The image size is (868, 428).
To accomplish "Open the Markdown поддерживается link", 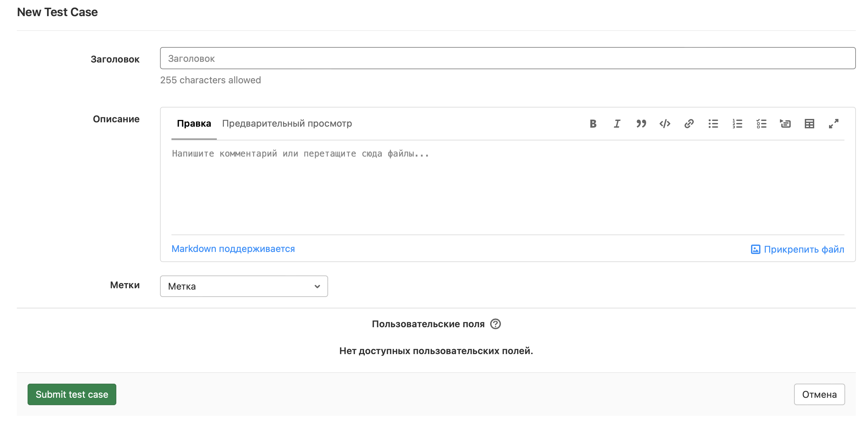I will pyautogui.click(x=233, y=249).
